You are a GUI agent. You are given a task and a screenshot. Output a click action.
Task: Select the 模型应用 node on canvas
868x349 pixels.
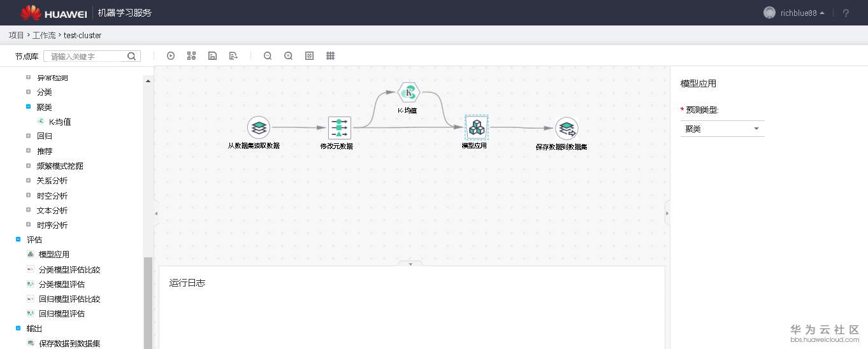pos(476,127)
